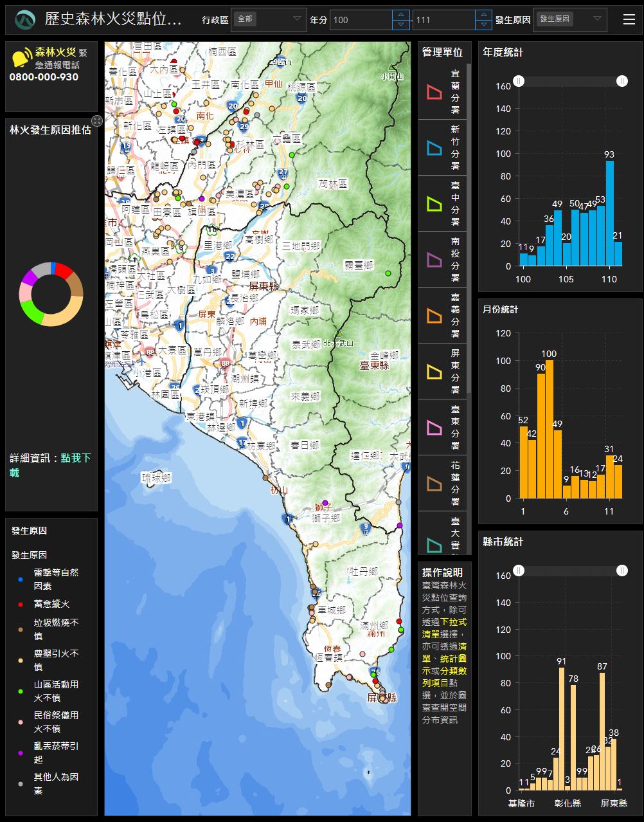Open the 發生原因 dropdown filter
Image resolution: width=644 pixels, height=822 pixels.
(x=569, y=19)
